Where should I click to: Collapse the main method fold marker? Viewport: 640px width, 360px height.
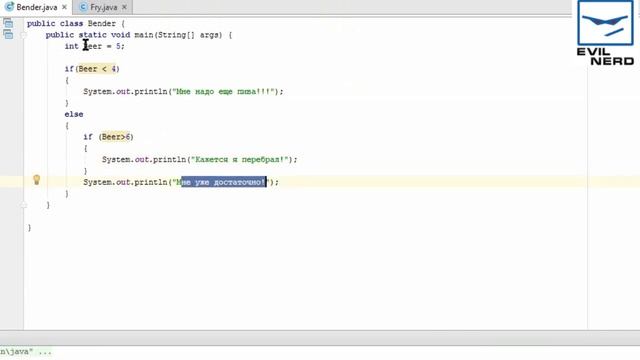(24, 35)
